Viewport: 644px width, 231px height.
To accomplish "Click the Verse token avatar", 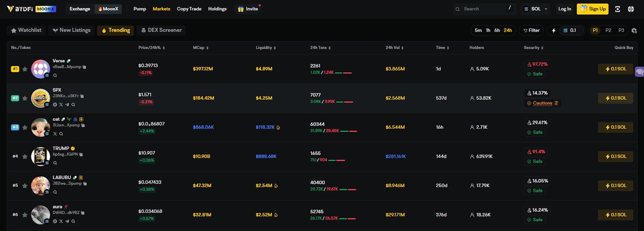I will (41, 69).
